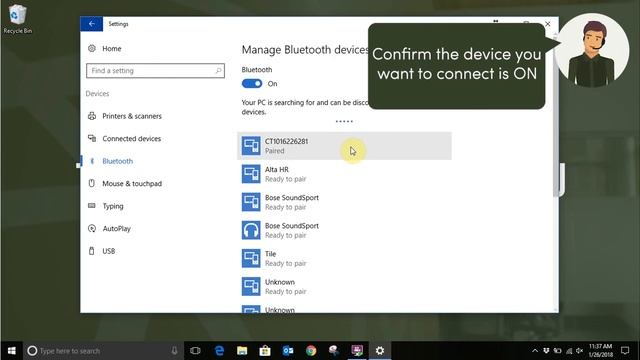
Task: Open Printers & scanners settings
Action: tap(132, 116)
